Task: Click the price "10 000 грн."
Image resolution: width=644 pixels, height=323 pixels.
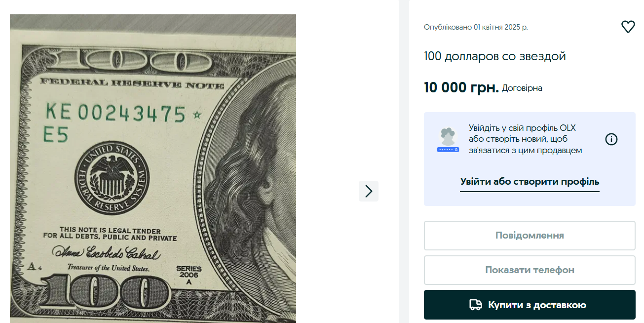Action: click(461, 88)
